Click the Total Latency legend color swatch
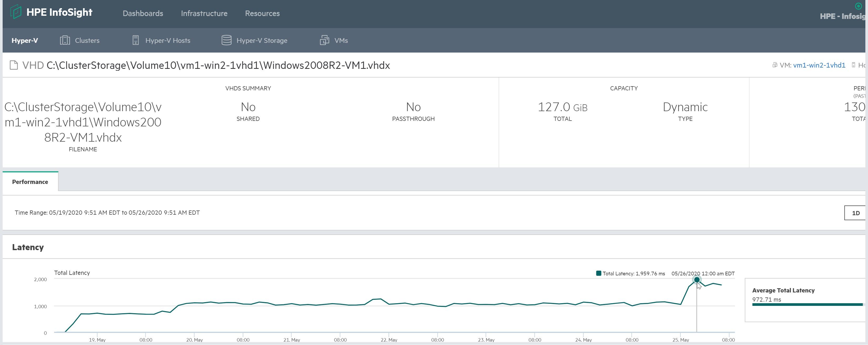Image resolution: width=868 pixels, height=345 pixels. (x=598, y=273)
